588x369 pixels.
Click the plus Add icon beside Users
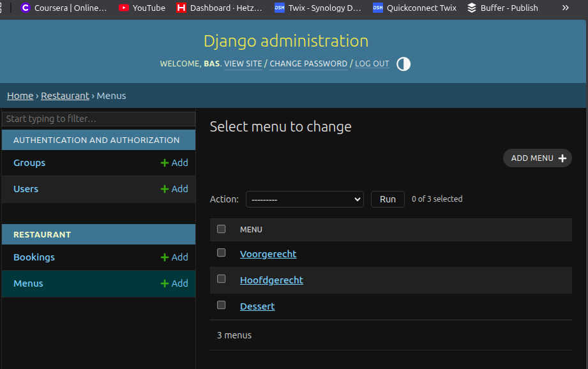pos(165,189)
